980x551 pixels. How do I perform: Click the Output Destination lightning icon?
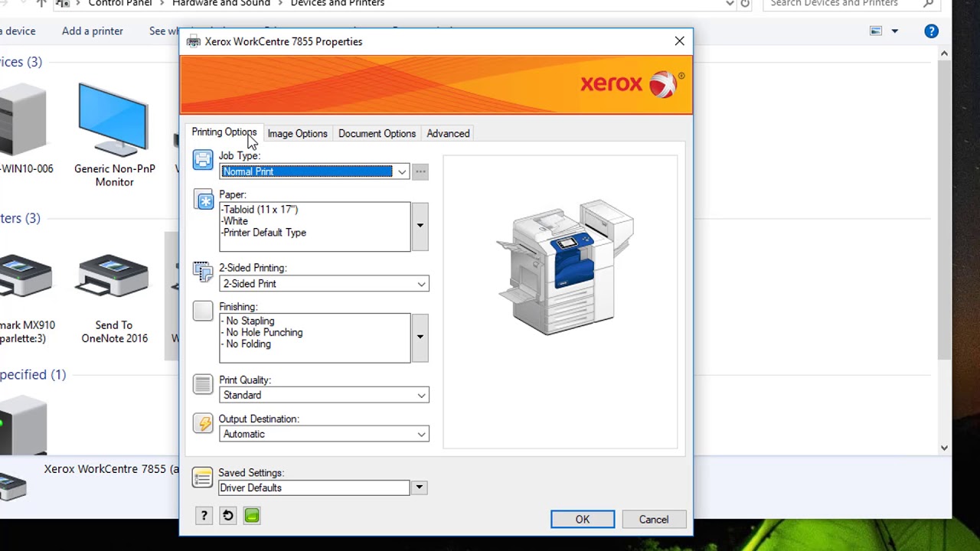click(203, 423)
